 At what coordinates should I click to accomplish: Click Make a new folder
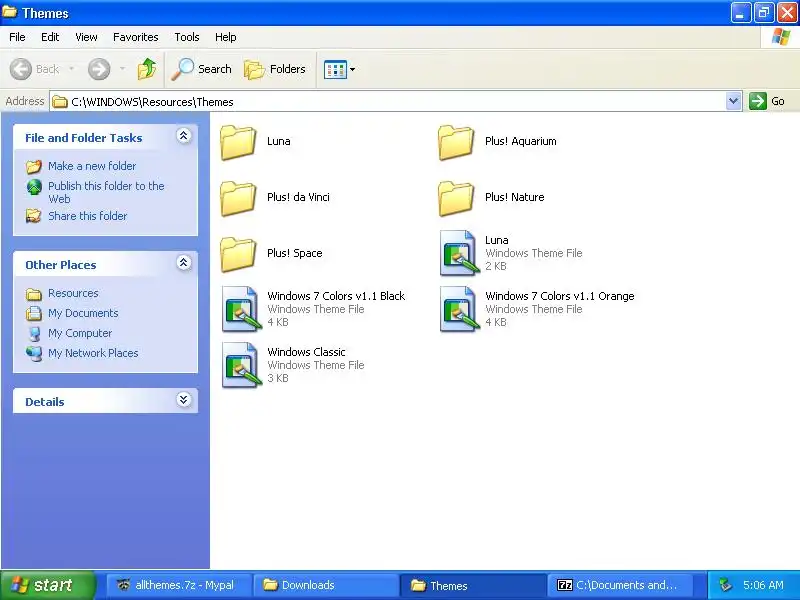(x=92, y=166)
